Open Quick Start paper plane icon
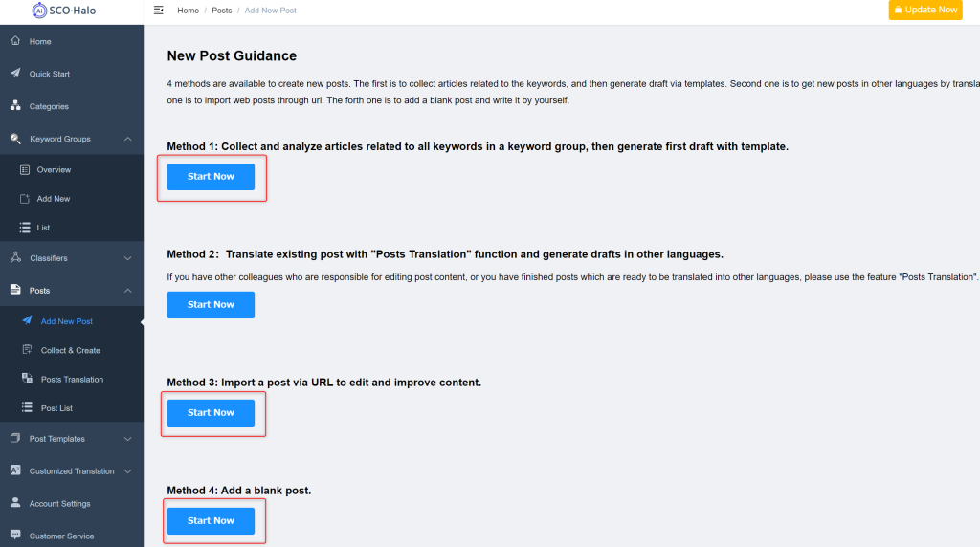The image size is (980, 547). point(15,73)
